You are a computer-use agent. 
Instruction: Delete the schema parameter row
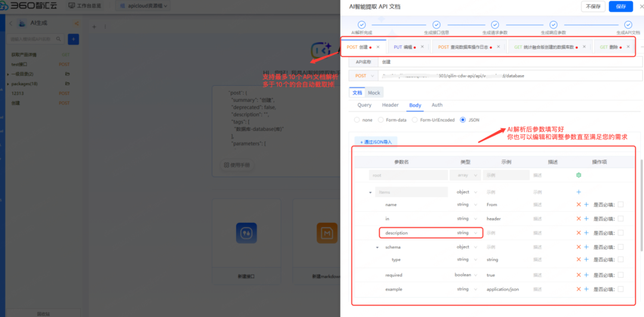[x=578, y=247]
